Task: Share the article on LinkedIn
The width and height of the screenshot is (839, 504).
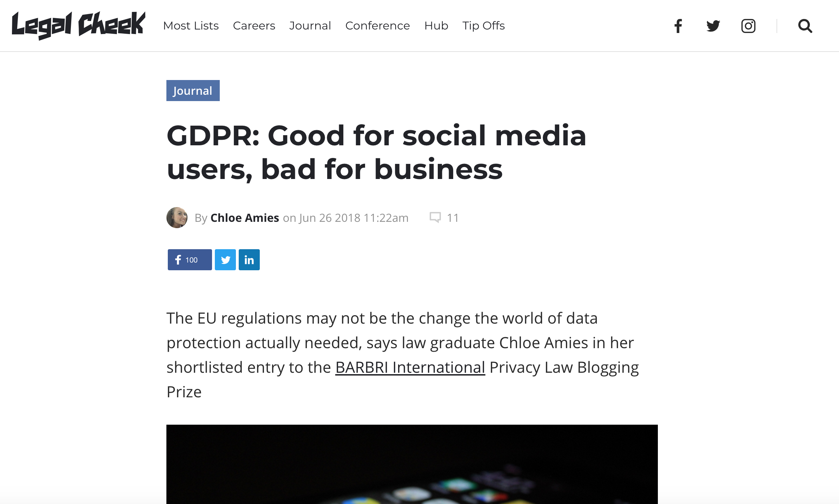Action: [x=249, y=259]
